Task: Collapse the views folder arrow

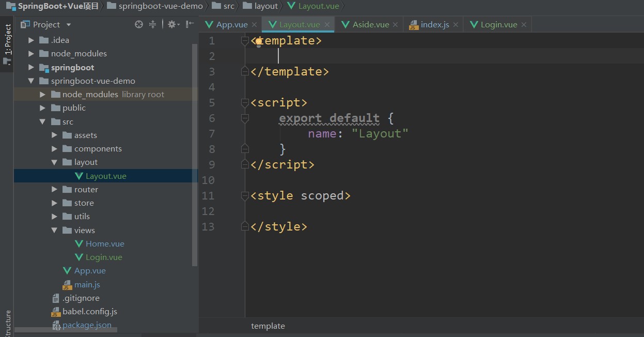Action: click(x=54, y=230)
